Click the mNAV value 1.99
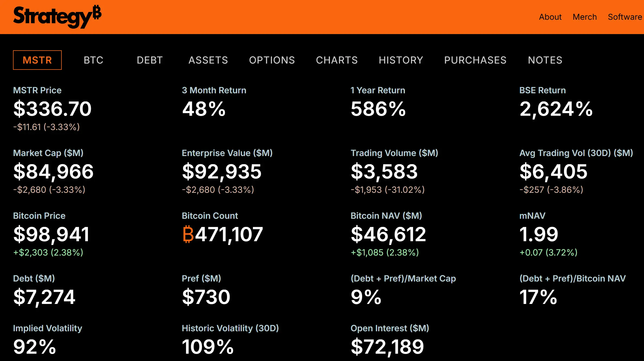This screenshot has width=644, height=361. point(538,234)
